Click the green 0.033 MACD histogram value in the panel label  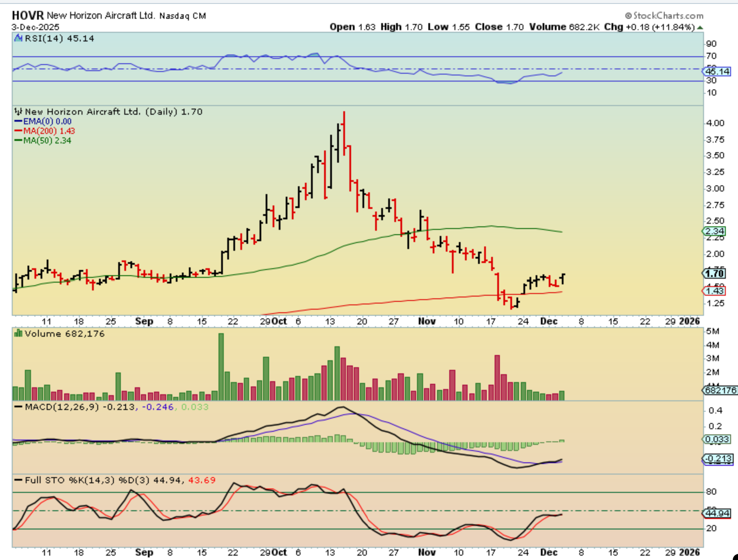195,407
